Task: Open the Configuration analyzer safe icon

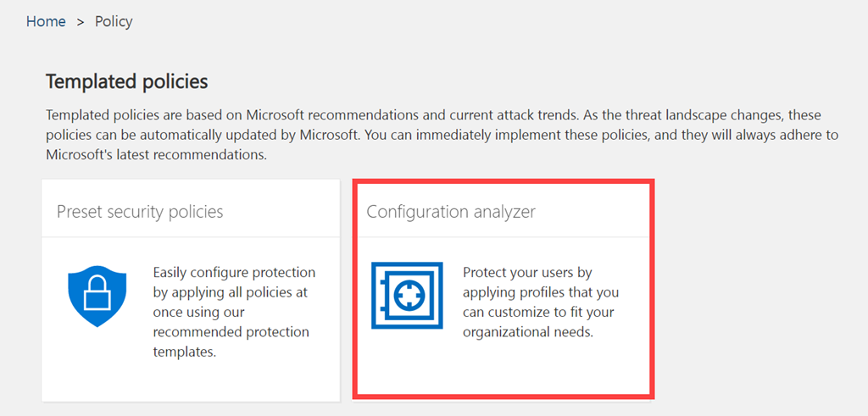Action: (407, 296)
